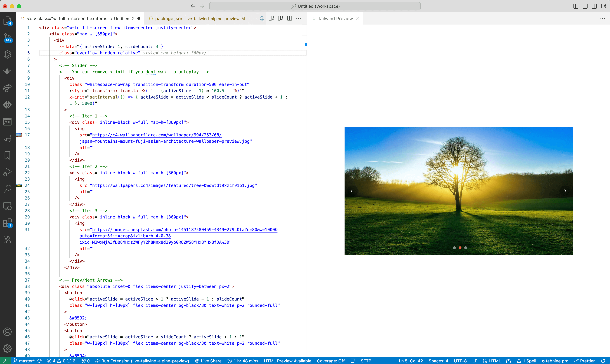Image resolution: width=610 pixels, height=364 pixels.
Task: Toggle the bottom Panel layout button
Action: [585, 6]
